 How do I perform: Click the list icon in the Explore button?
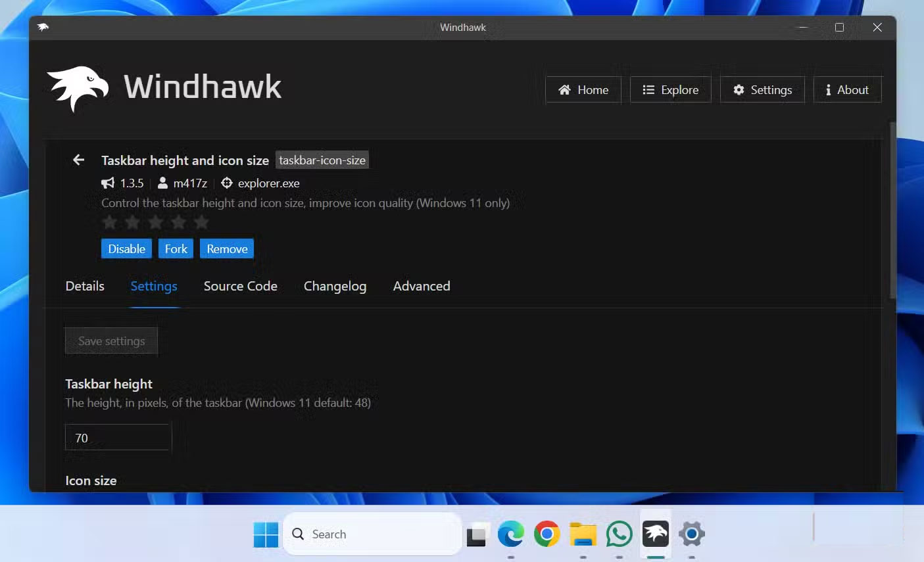648,89
